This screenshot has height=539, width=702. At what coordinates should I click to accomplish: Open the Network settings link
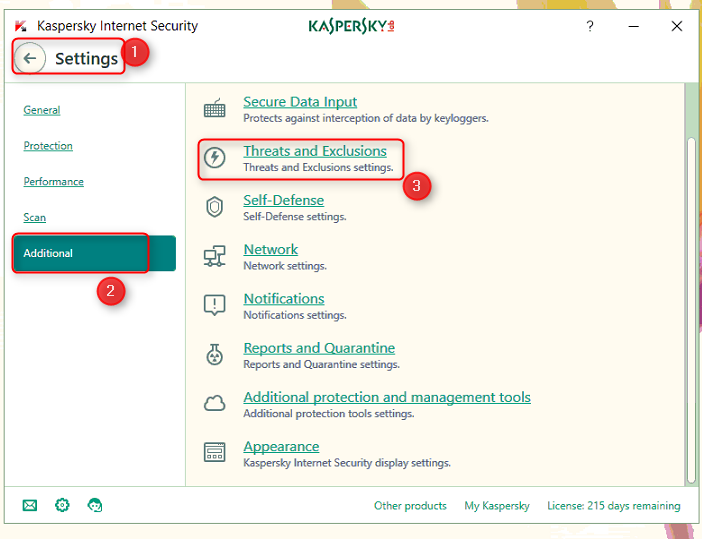click(270, 250)
